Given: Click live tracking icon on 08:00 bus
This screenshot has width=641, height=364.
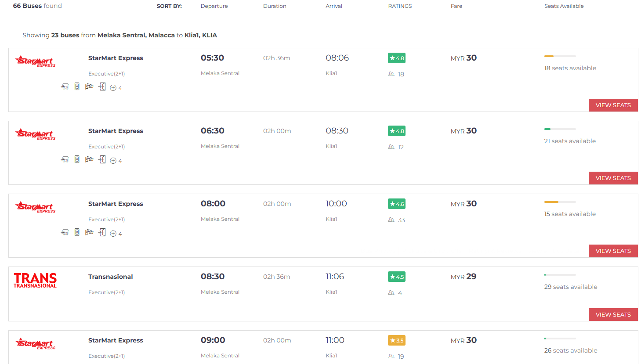Looking at the screenshot, I should coord(65,232).
